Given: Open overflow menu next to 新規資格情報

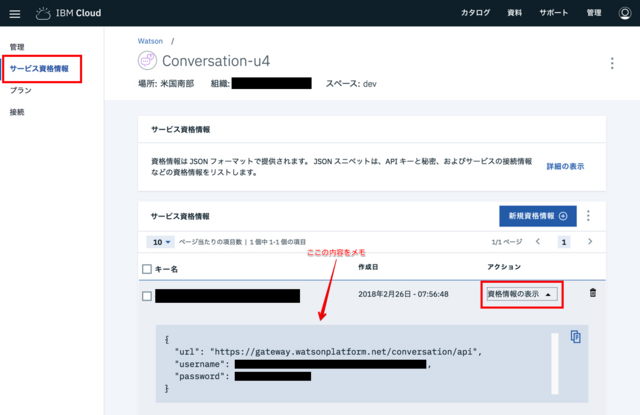Looking at the screenshot, I should [588, 216].
